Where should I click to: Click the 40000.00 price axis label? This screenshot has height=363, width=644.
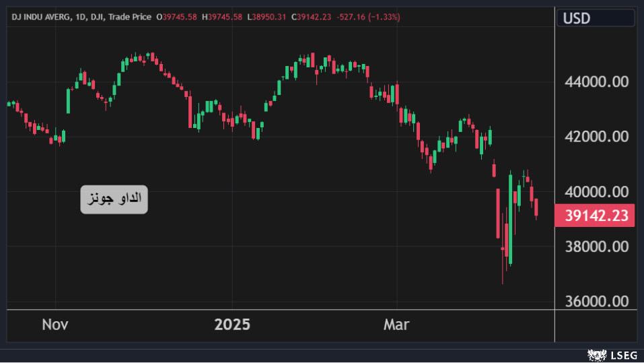click(596, 191)
